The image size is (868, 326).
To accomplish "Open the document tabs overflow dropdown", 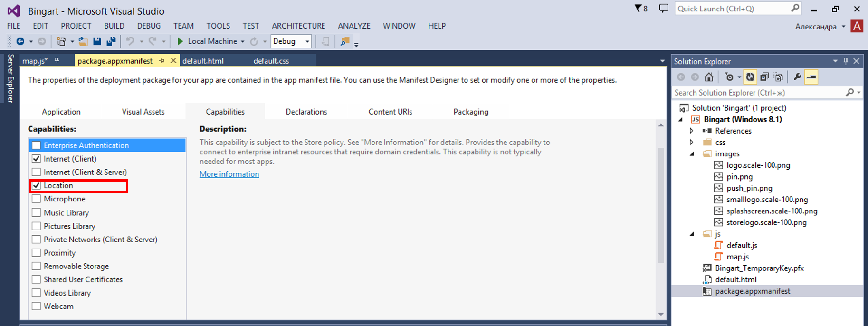I will 662,61.
